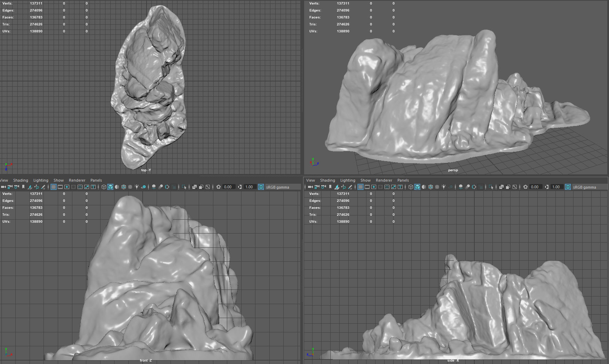
Task: Click 2D Pan/Zoom icon in front panel toolbar
Action: coord(37,187)
